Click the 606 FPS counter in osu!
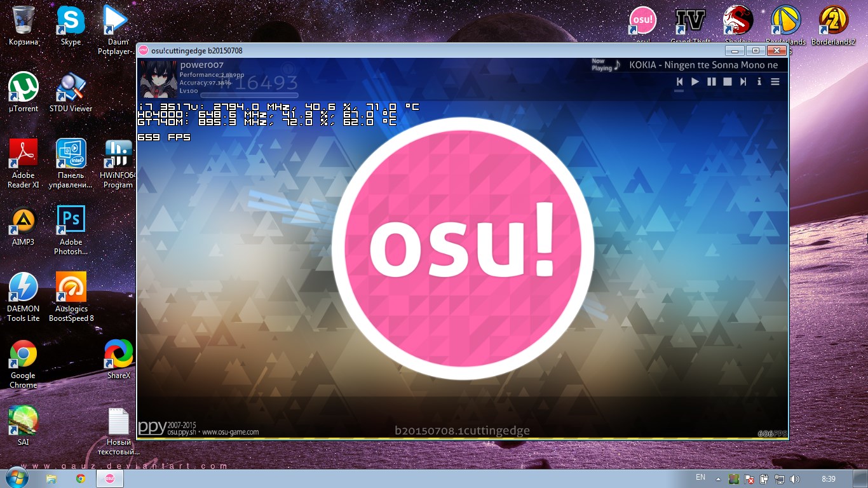Viewport: 868px width, 488px height. pyautogui.click(x=772, y=433)
